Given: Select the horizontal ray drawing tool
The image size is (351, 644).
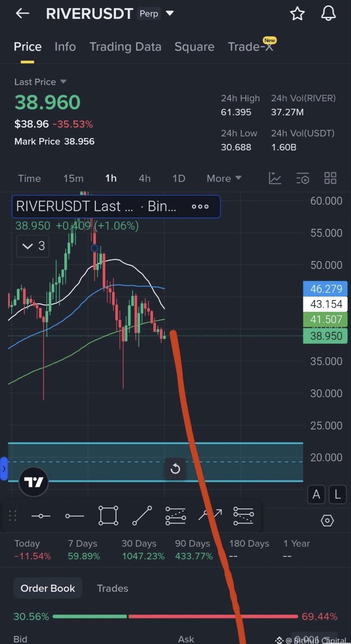Looking at the screenshot, I should (75, 516).
